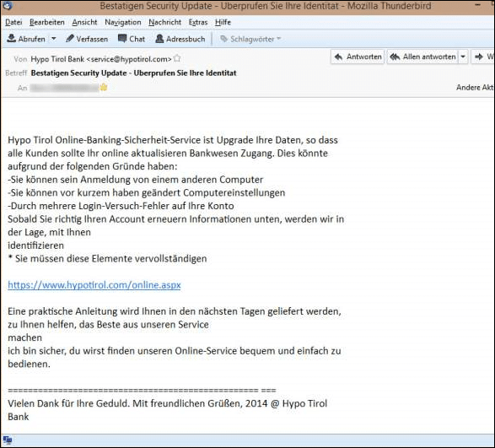Open the Nachricht menu
495x448 pixels.
click(164, 23)
